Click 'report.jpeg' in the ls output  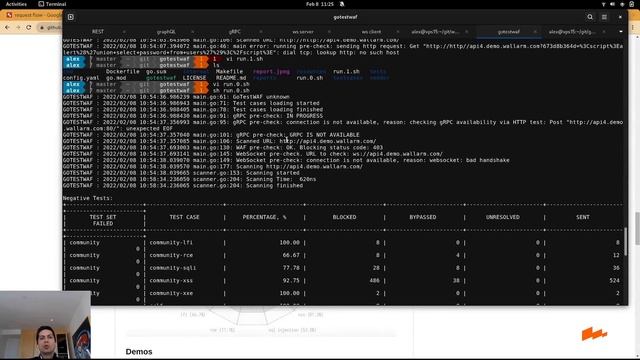click(x=271, y=71)
